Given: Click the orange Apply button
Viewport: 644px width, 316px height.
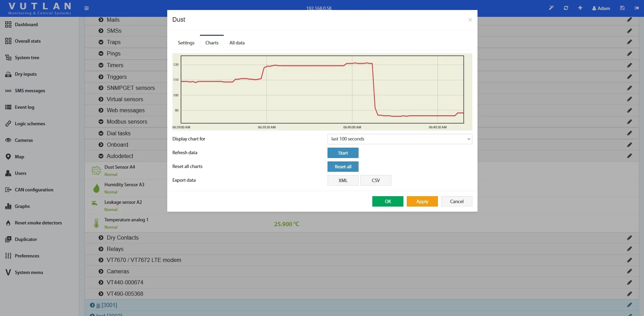Looking at the screenshot, I should click(x=422, y=201).
